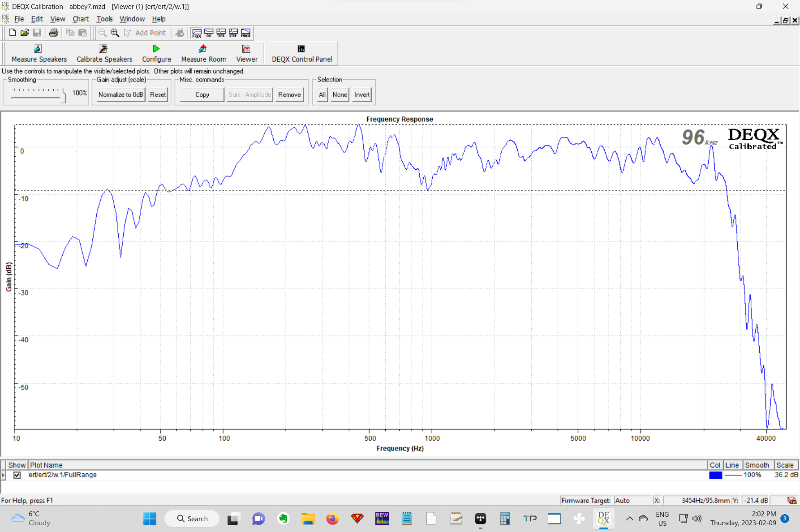Click the Scale 36.2 dB cell

pyautogui.click(x=786, y=475)
